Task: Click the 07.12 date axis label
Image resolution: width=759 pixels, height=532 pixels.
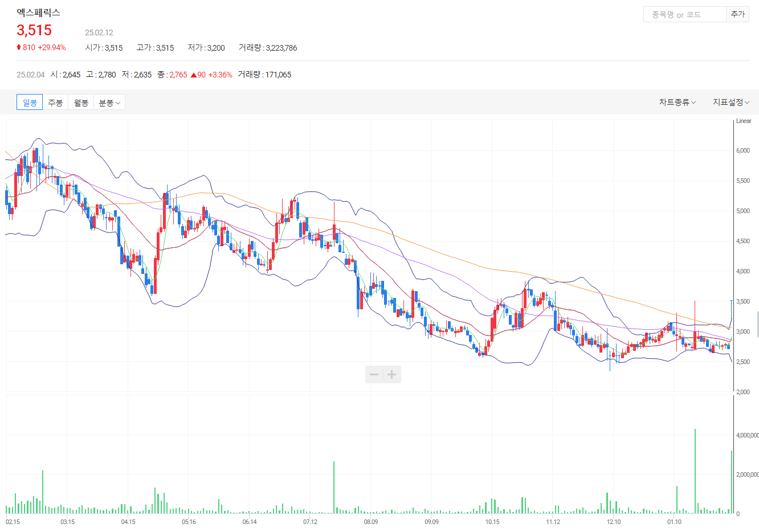Action: click(x=310, y=522)
